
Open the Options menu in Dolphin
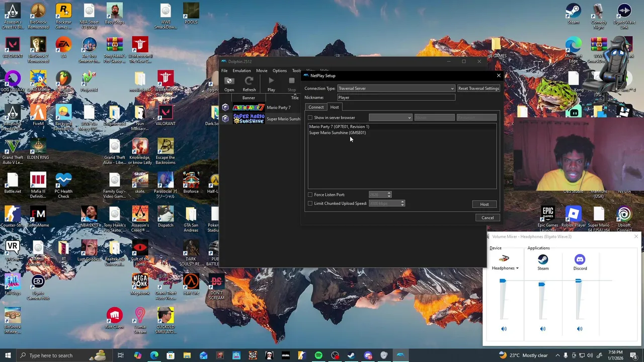click(280, 70)
